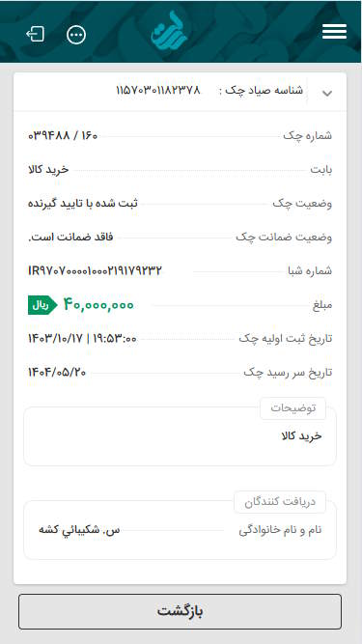Click the وضعیت چک label
Viewport: 362px width, 644px height.
[x=302, y=204]
